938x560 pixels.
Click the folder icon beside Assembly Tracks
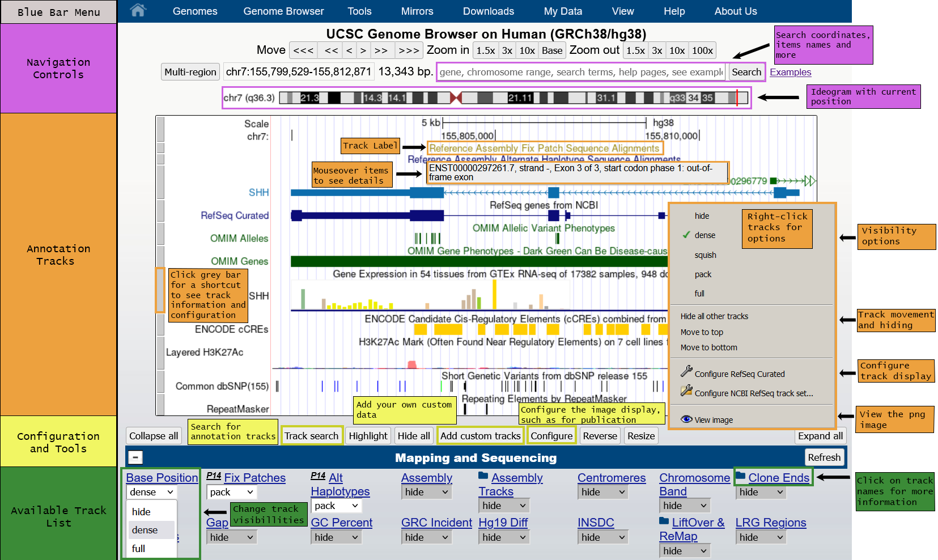click(x=483, y=476)
